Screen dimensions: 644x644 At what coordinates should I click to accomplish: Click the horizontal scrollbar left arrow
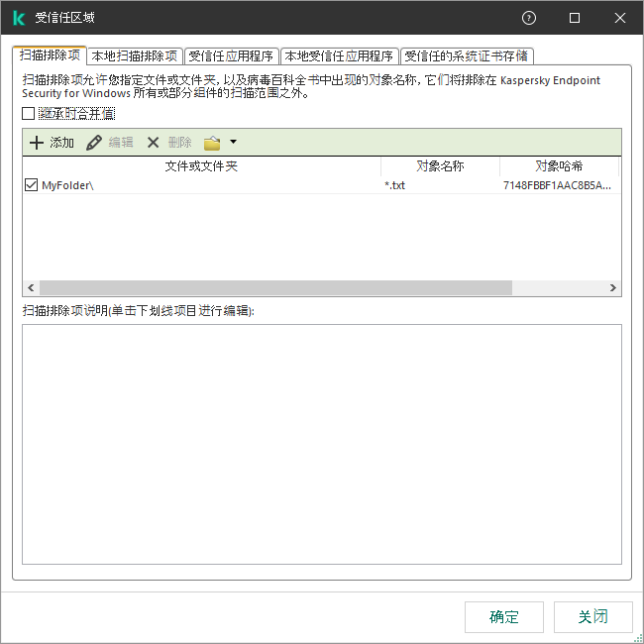31,287
